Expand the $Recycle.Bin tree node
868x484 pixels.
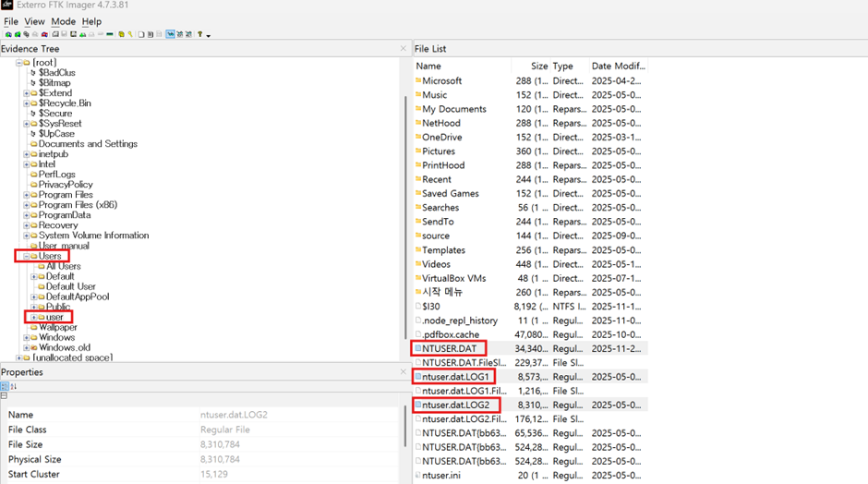click(x=26, y=103)
